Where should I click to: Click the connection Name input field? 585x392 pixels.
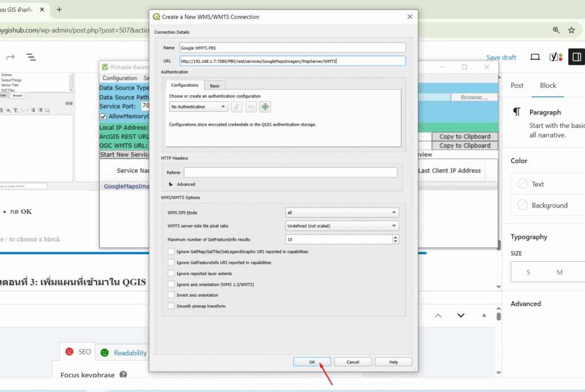(292, 48)
